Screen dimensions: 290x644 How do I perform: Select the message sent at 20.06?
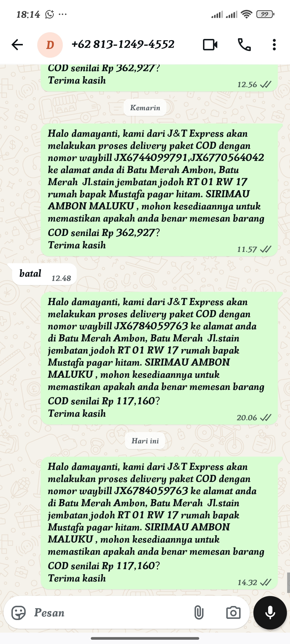point(159,358)
